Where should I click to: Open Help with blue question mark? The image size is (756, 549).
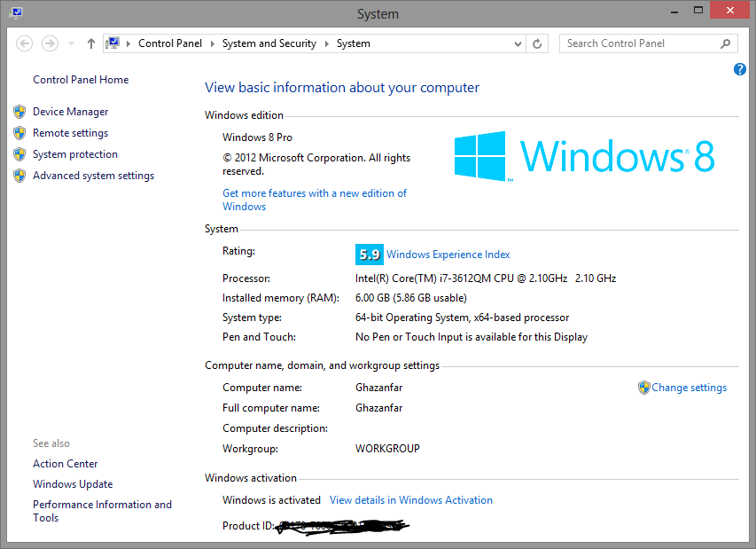click(740, 69)
